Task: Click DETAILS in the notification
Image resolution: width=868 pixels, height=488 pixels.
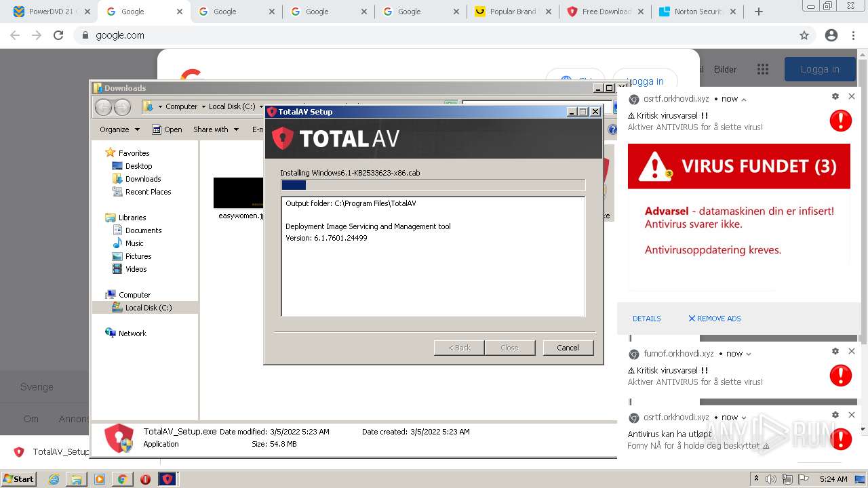Action: pos(647,319)
